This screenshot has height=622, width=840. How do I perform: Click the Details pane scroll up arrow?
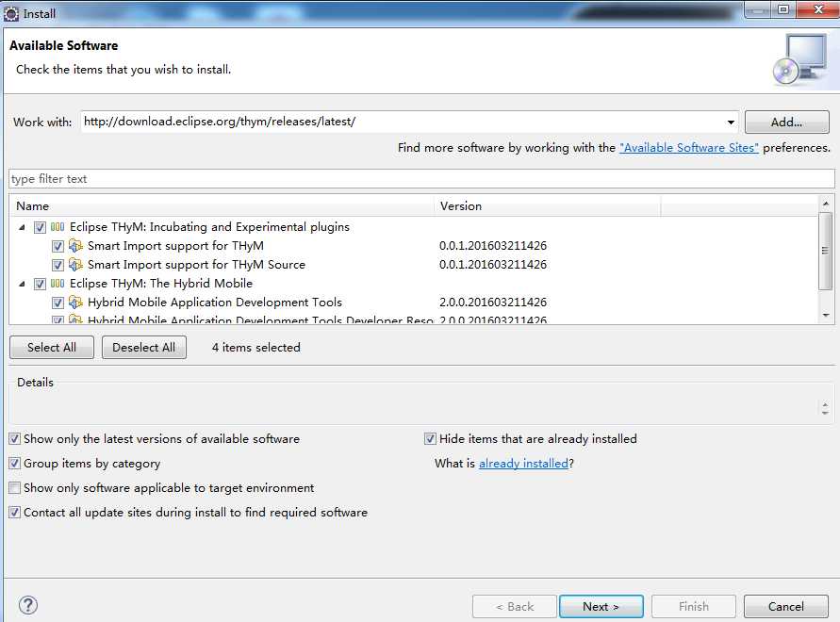pyautogui.click(x=825, y=405)
